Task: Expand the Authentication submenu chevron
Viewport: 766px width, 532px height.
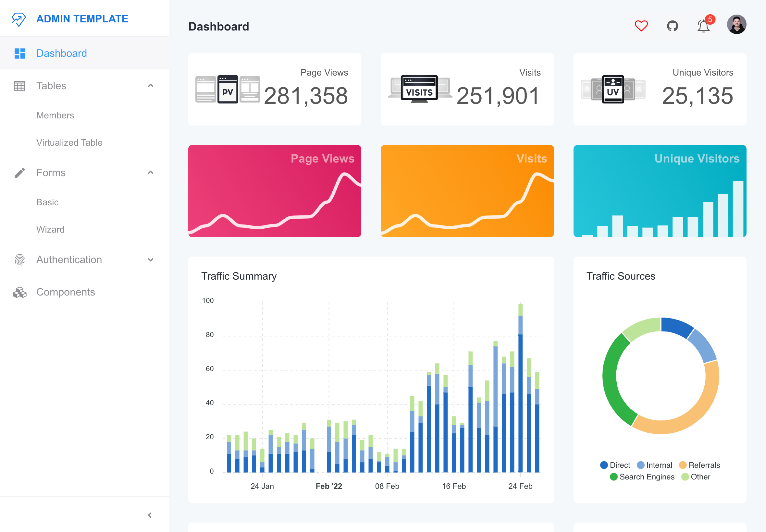Action: coord(150,260)
